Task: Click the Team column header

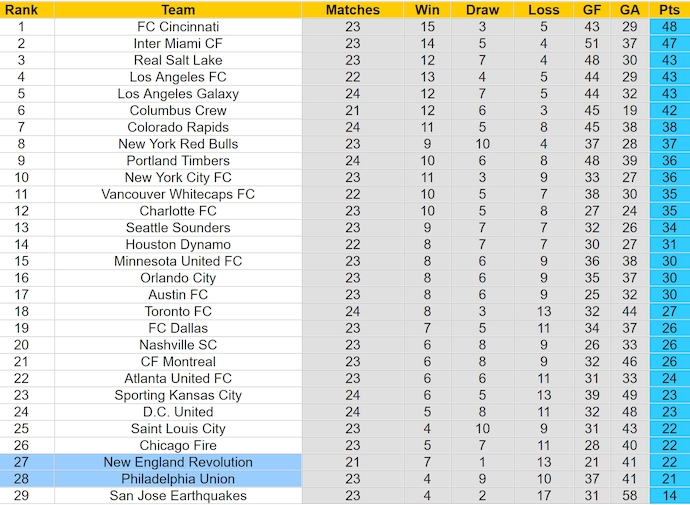Action: (x=178, y=10)
